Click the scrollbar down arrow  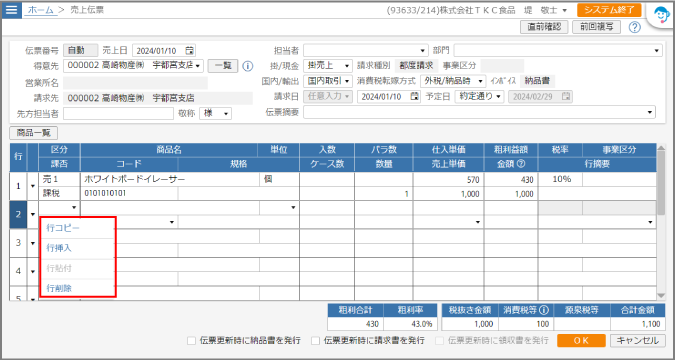661,295
